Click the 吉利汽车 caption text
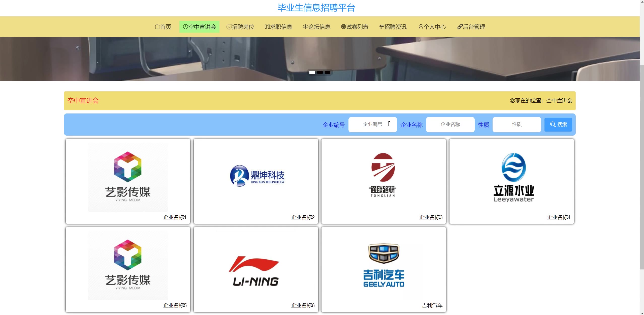 tap(432, 305)
